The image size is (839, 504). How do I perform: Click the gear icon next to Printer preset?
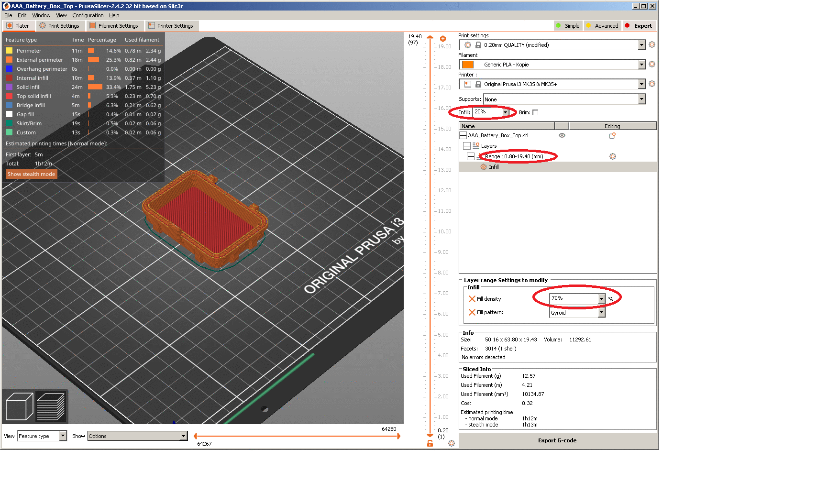coord(651,84)
